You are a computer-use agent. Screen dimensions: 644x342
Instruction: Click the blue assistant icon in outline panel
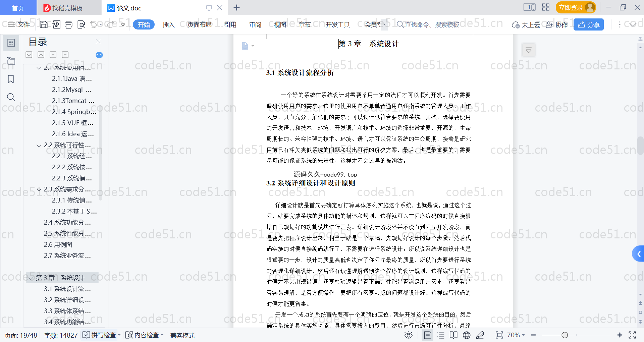click(x=99, y=55)
